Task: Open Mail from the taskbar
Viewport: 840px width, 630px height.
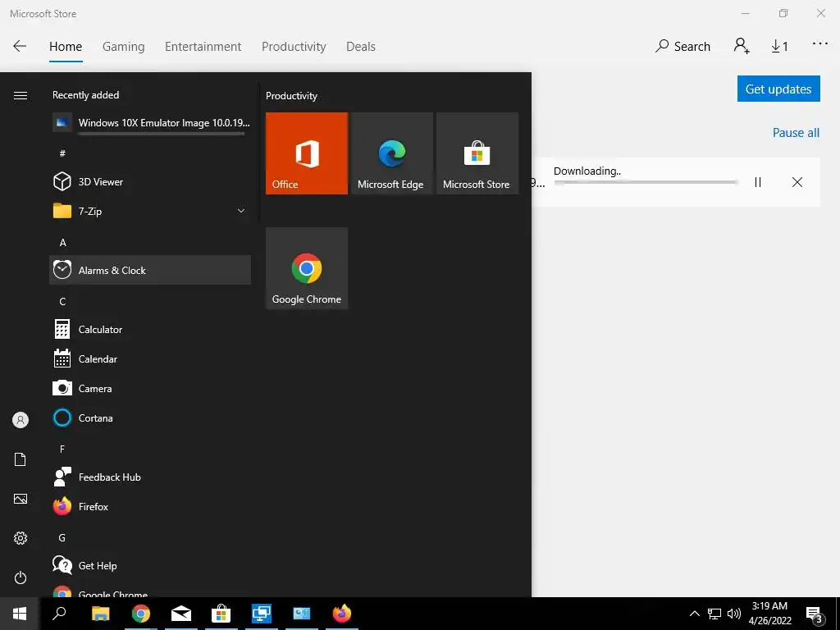Action: click(181, 614)
